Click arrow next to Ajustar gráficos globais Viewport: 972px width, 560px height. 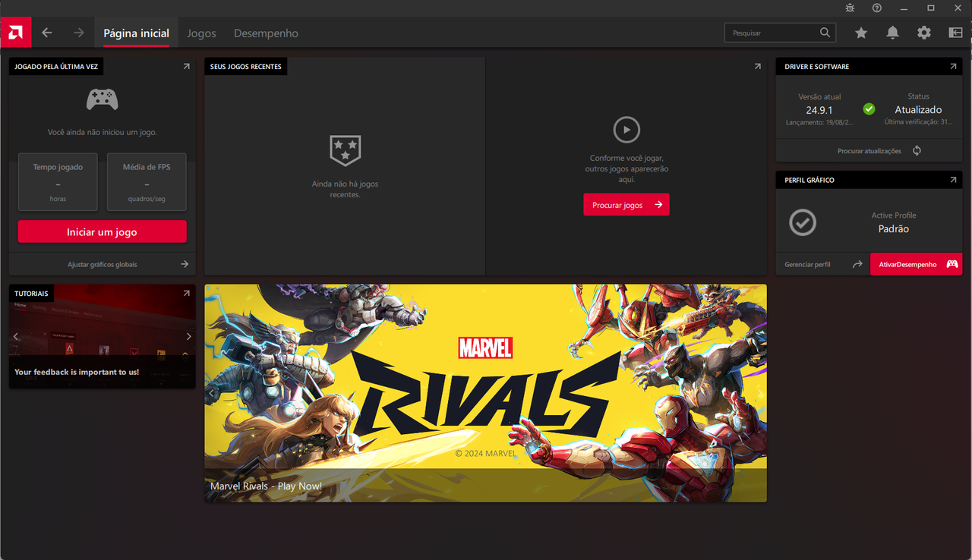[x=185, y=264]
